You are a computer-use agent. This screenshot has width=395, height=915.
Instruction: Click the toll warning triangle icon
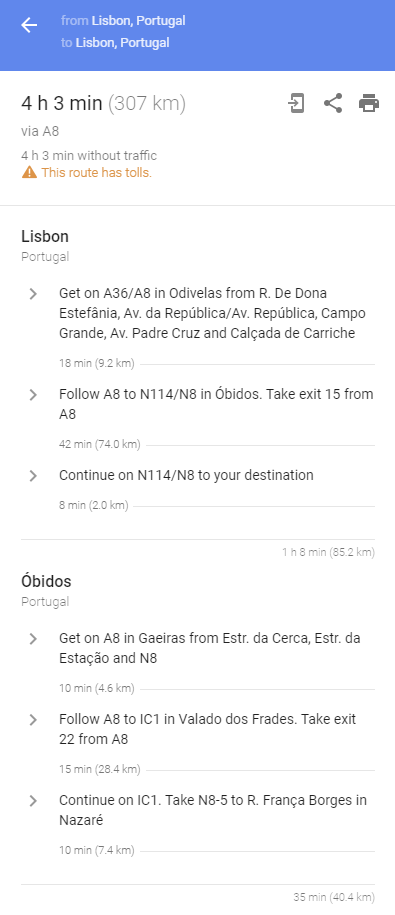click(x=29, y=173)
